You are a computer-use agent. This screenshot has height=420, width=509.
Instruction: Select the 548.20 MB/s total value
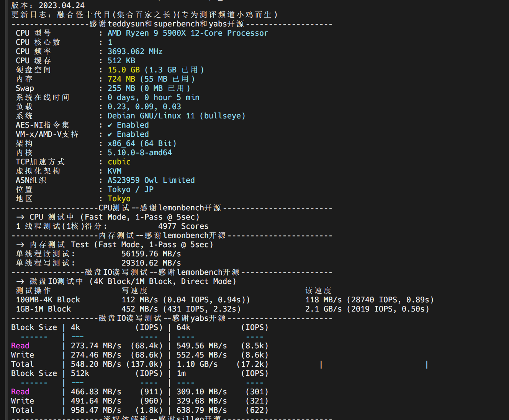(96, 364)
